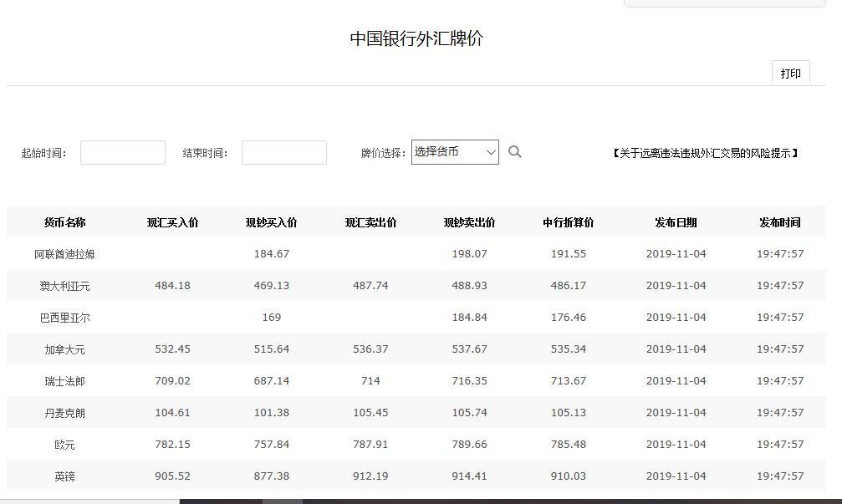Select the 货币名称 column header
This screenshot has width=842, height=504.
pos(64,221)
